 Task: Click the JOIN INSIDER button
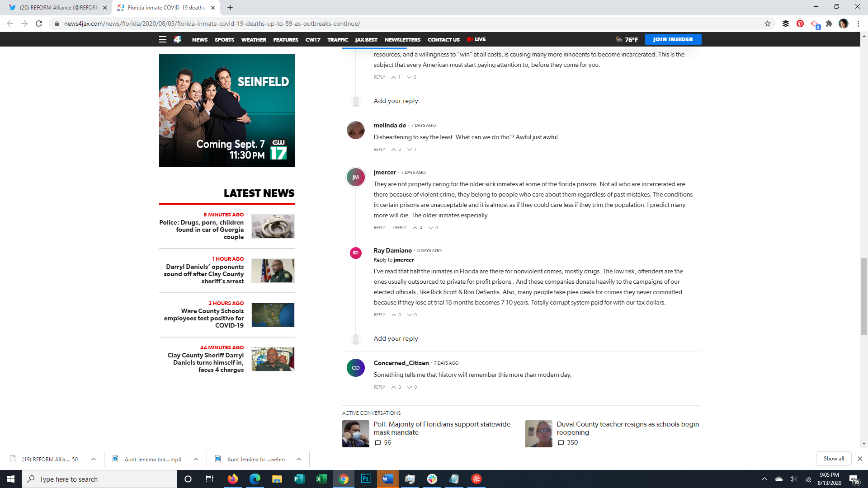(x=673, y=39)
